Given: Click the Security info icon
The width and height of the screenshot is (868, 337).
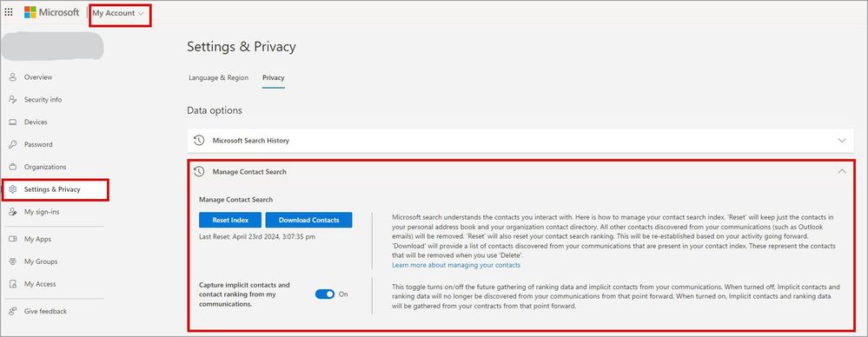Looking at the screenshot, I should 13,100.
